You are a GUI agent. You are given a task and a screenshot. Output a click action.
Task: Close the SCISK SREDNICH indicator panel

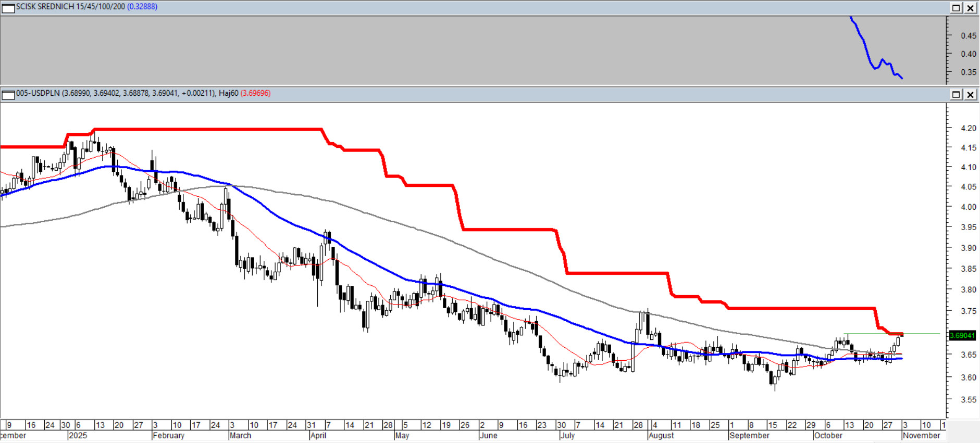[971, 8]
